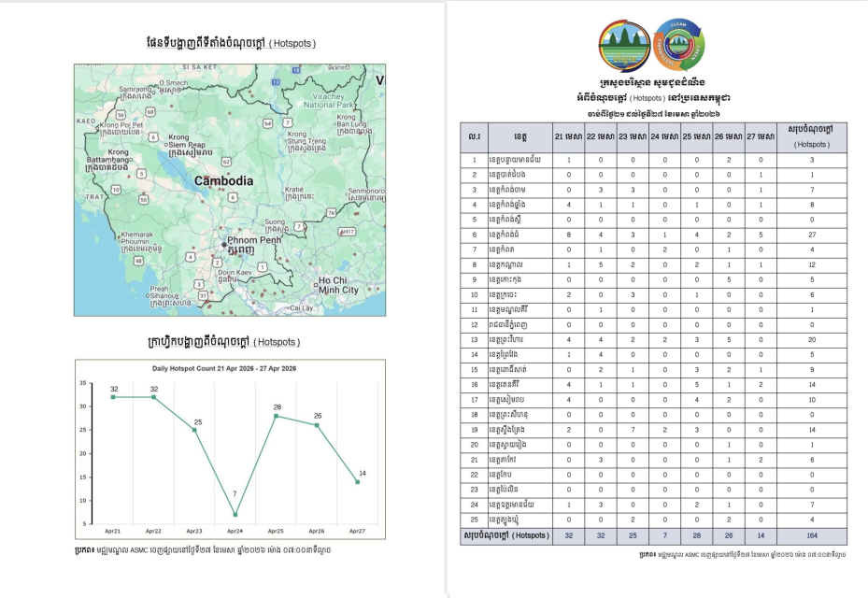Image resolution: width=868 pixels, height=598 pixels.
Task: Click the Apr27 data point labeled 14
Action: tap(357, 481)
